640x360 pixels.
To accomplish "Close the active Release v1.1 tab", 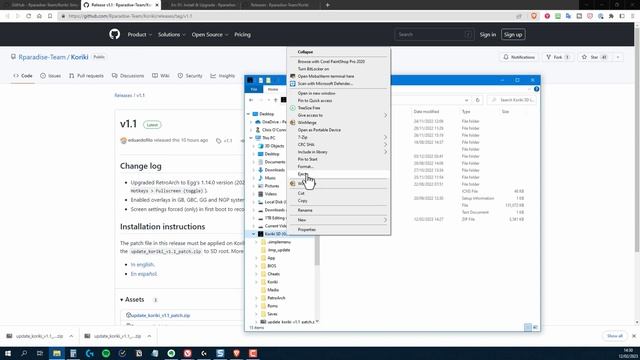I will pos(157,5).
